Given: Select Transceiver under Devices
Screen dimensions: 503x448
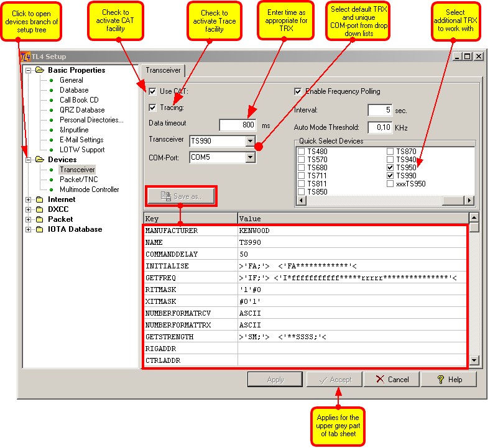Looking at the screenshot, I should 77,170.
